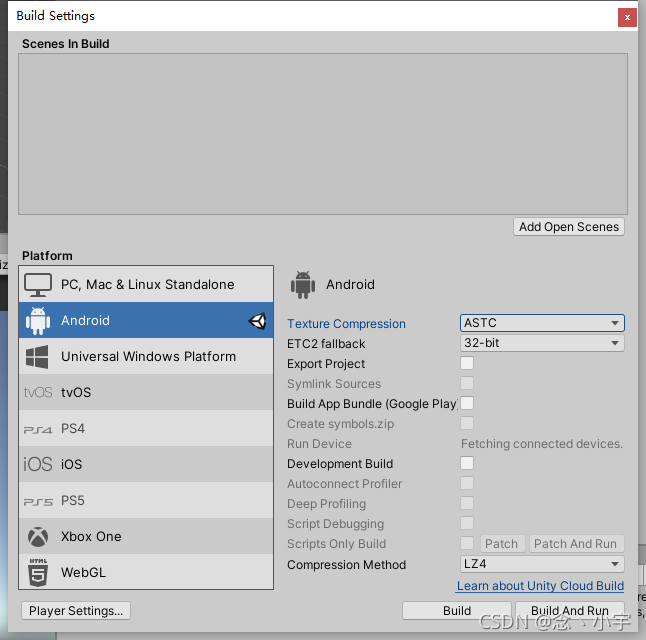
Task: Click the Fetching connected devices text
Action: click(541, 444)
